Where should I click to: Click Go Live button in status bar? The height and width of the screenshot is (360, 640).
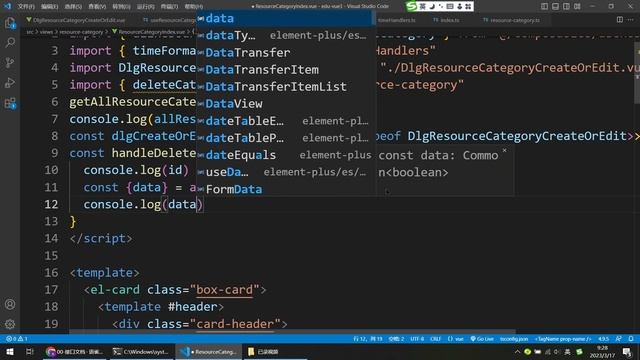coord(482,339)
